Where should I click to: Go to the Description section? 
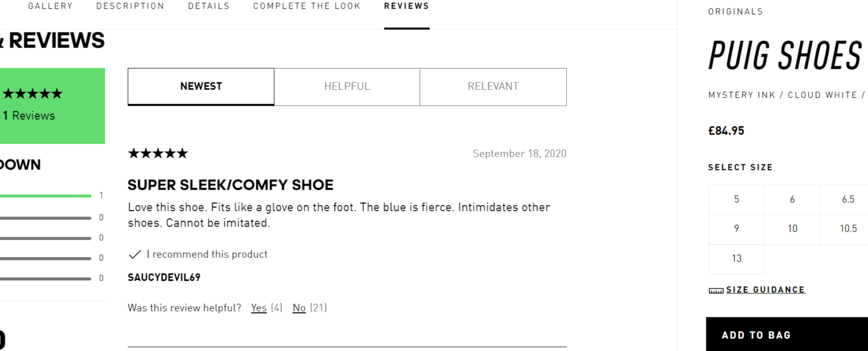click(x=130, y=6)
